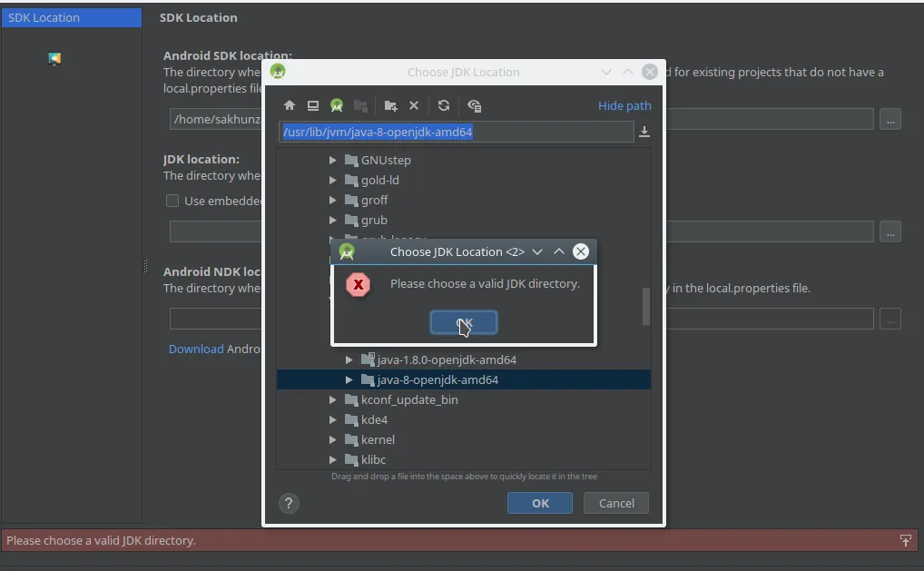Select the grub folder row
Viewport: 924px width, 571px height.
click(464, 221)
